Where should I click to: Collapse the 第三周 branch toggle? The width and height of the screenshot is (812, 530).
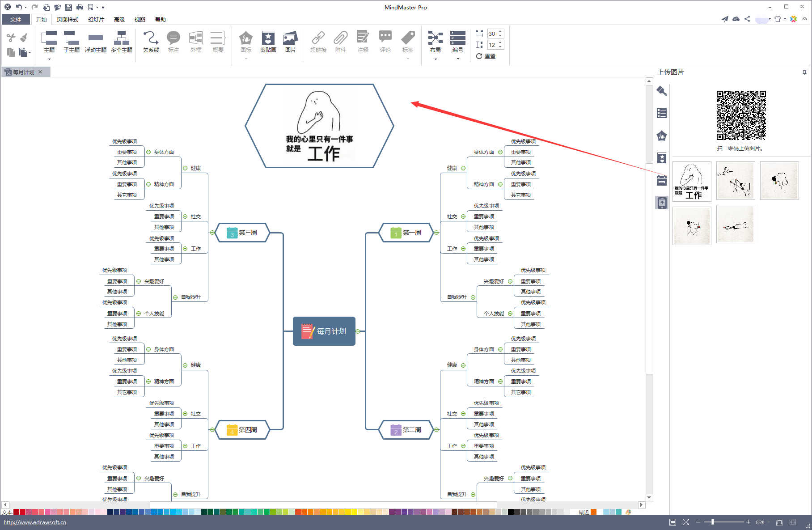[x=212, y=233]
